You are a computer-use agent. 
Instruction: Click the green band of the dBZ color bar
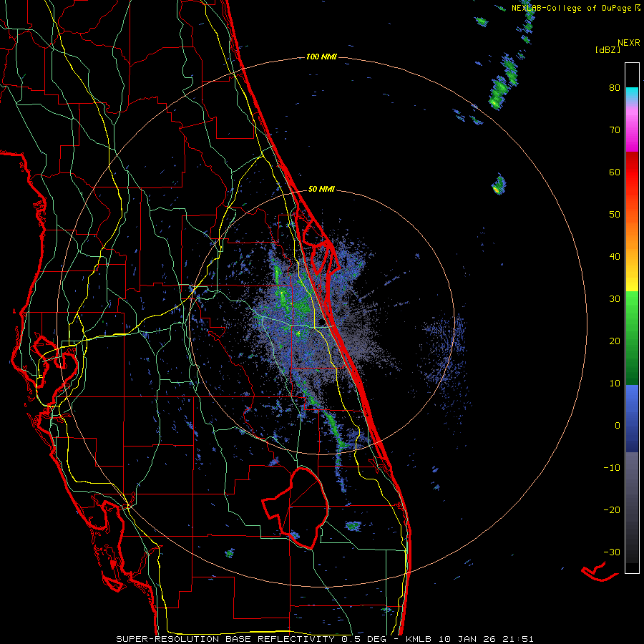coord(632,338)
